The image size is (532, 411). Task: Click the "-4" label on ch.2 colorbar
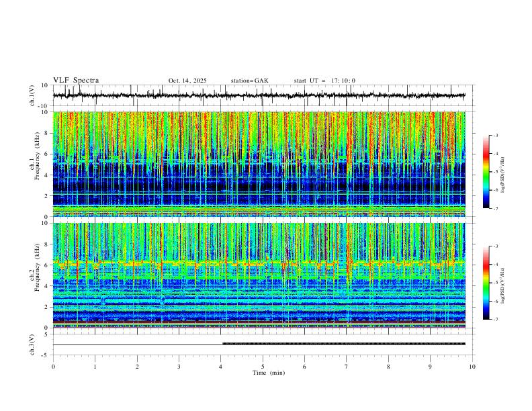495,265
